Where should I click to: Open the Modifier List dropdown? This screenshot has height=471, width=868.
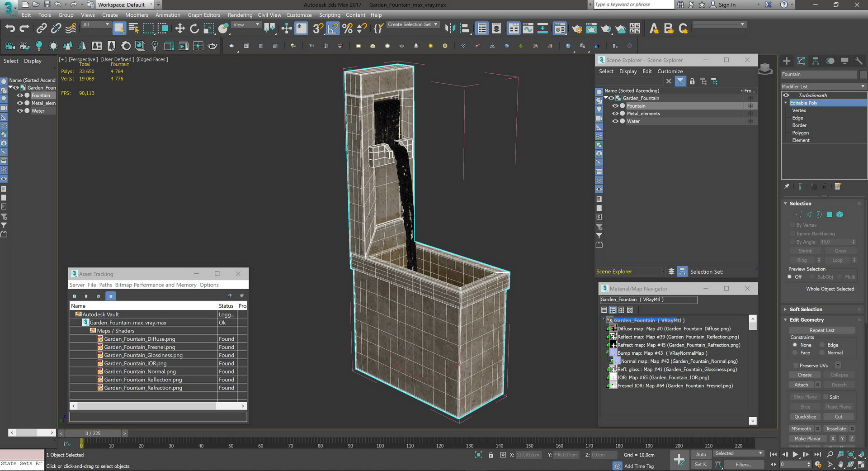tap(823, 86)
